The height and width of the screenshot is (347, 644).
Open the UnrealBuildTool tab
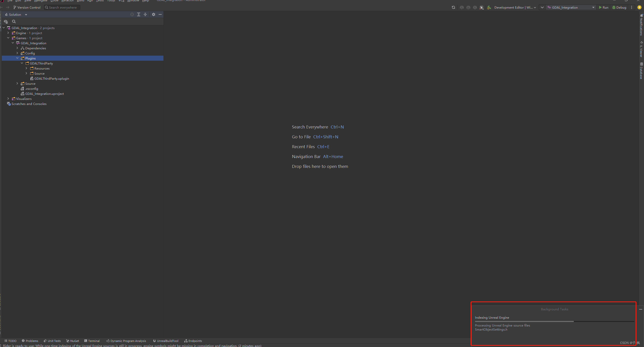(x=166, y=341)
